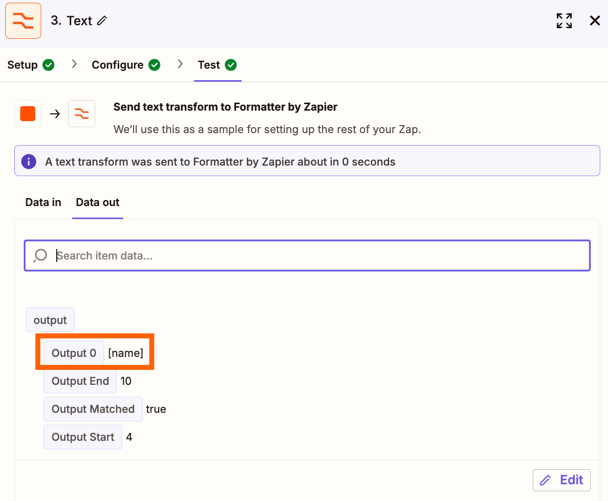608x501 pixels.
Task: Click the pencil icon to rename the step
Action: click(x=102, y=21)
